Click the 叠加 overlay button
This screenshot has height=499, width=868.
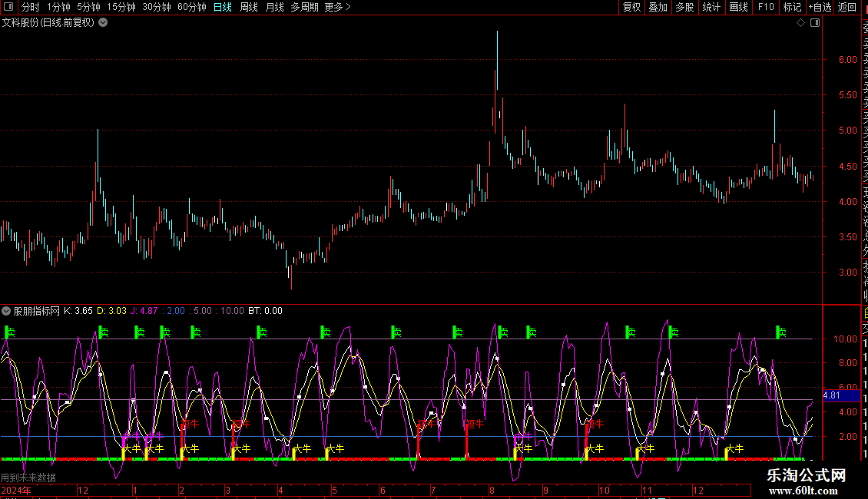(658, 7)
